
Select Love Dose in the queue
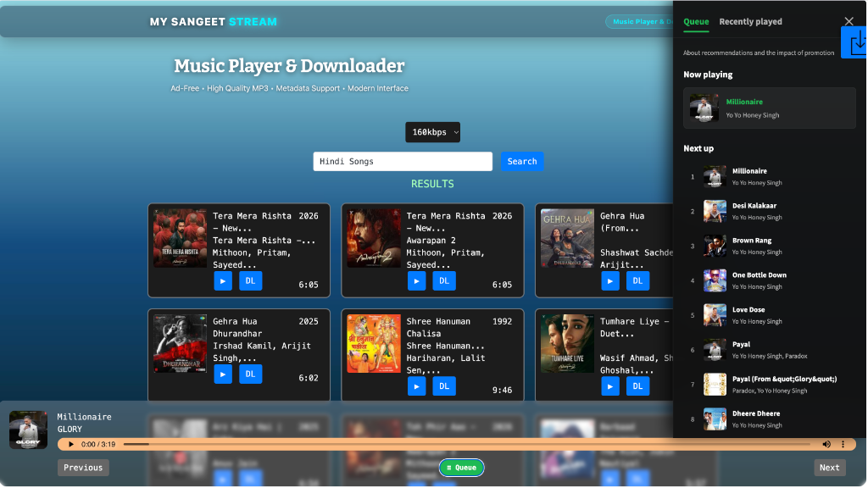click(770, 315)
